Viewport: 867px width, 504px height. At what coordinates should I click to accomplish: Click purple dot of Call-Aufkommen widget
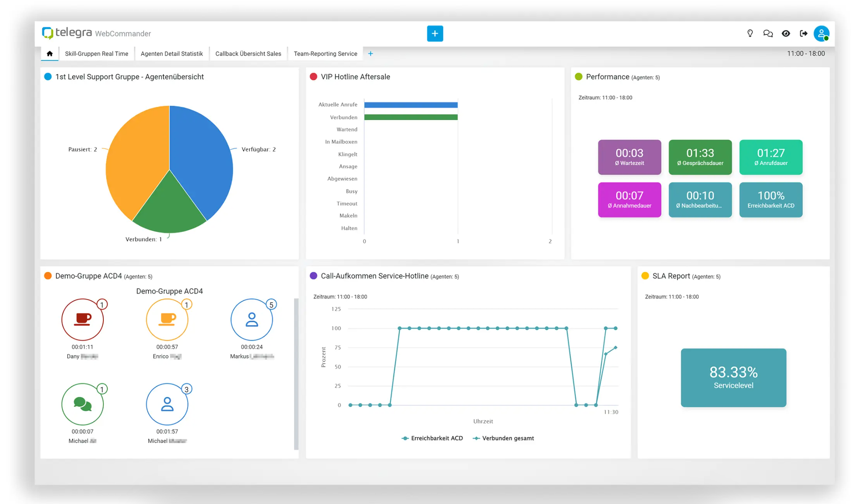(313, 276)
